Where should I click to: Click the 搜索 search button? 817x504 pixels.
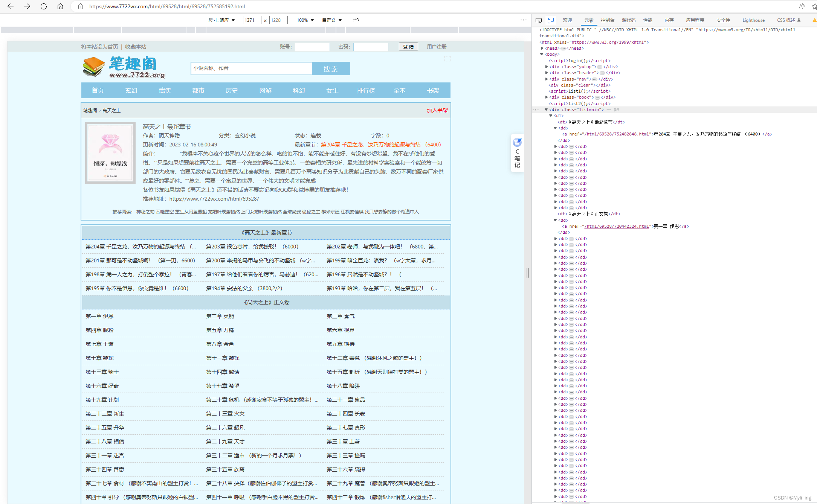coord(331,69)
